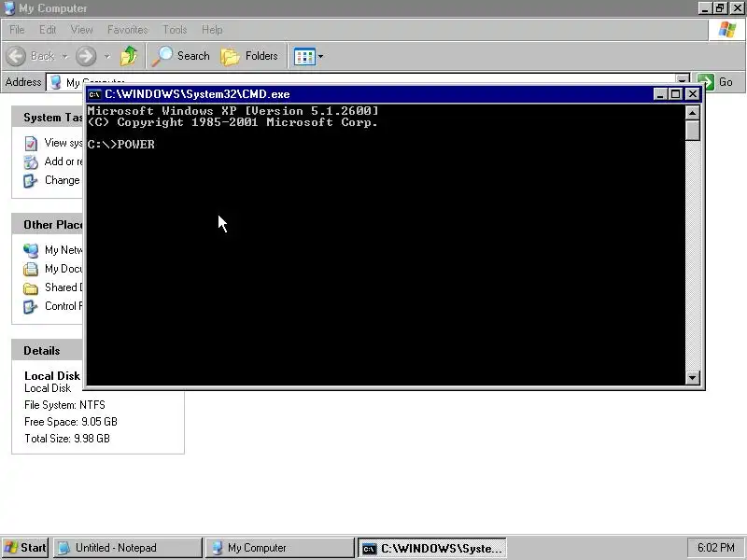Click the View system information link
This screenshot has height=560, width=747.
(x=63, y=143)
